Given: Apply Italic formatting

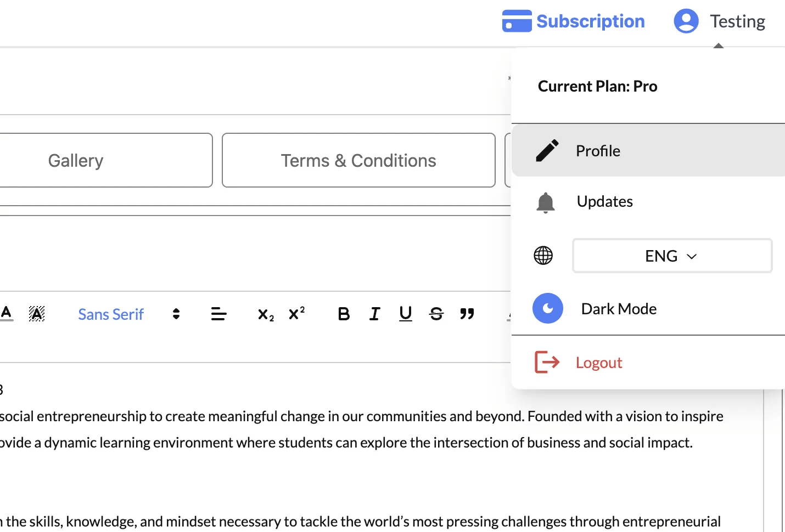Looking at the screenshot, I should 374,314.
